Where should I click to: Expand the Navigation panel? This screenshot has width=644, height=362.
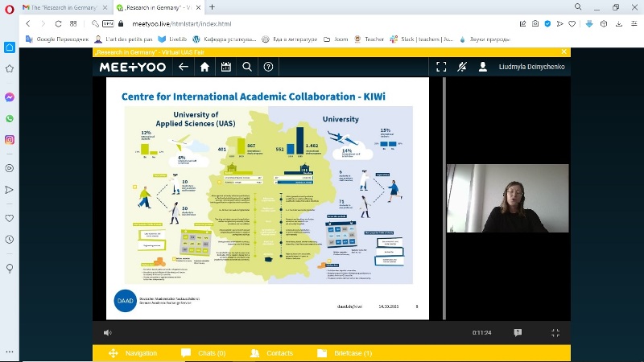pyautogui.click(x=133, y=353)
